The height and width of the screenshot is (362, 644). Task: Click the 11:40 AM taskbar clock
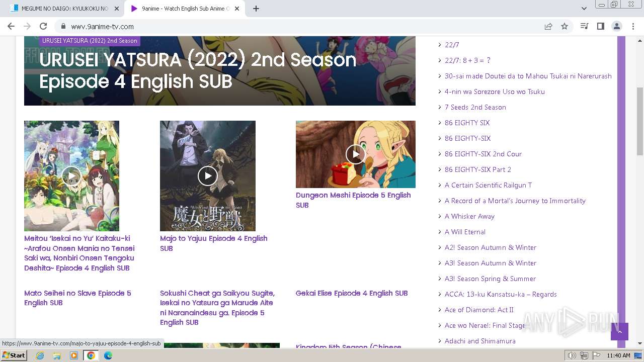pos(618,355)
